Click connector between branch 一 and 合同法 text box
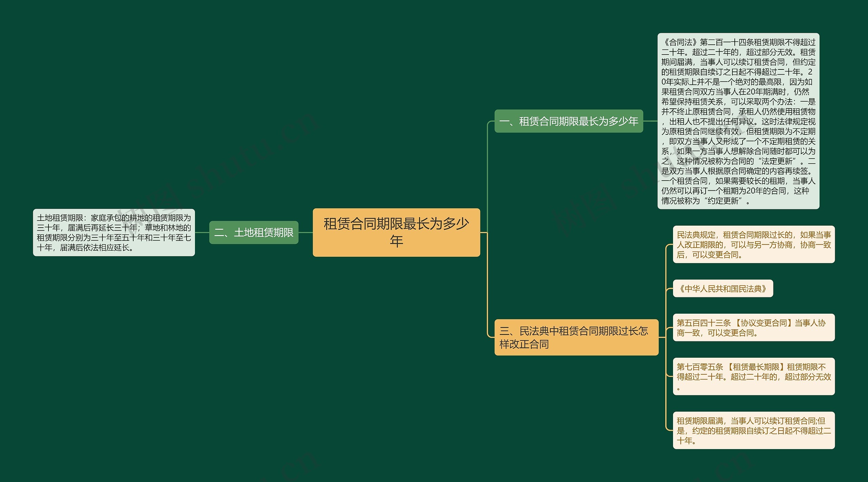 650,121
